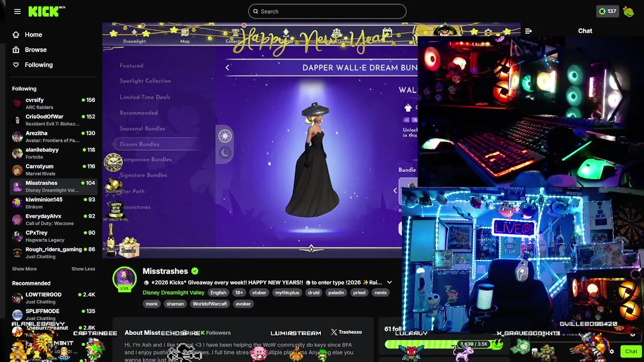Click the vtuber tag
This screenshot has width=644, height=362.
(x=259, y=293)
